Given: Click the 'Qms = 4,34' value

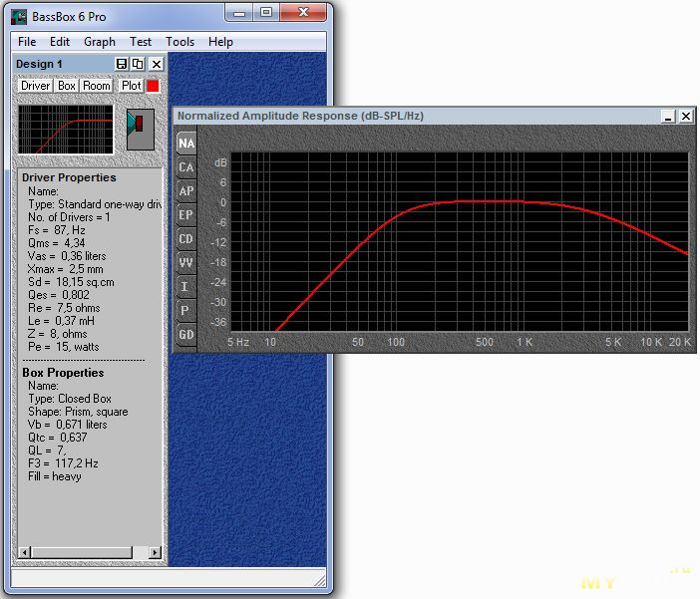Looking at the screenshot, I should (56, 243).
